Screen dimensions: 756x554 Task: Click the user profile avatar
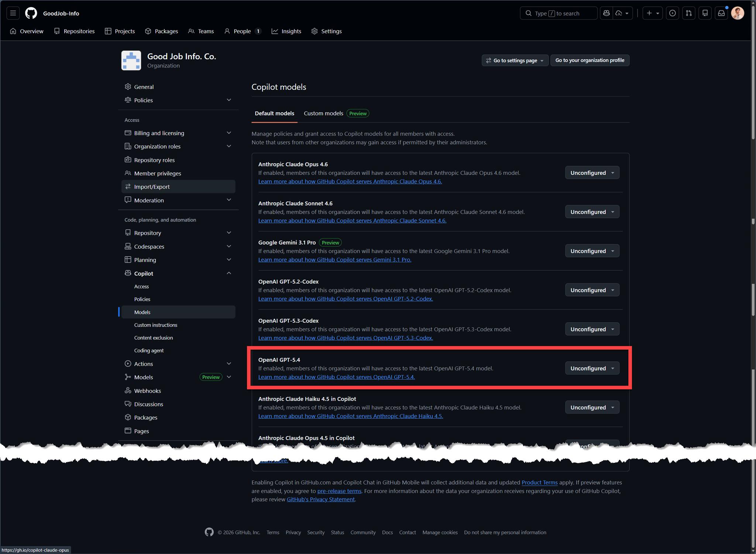(x=737, y=13)
